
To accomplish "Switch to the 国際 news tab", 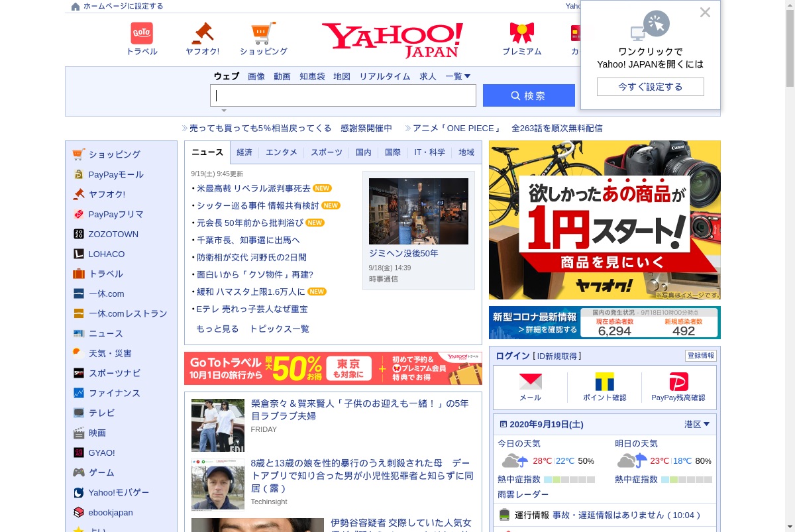I will pyautogui.click(x=393, y=152).
